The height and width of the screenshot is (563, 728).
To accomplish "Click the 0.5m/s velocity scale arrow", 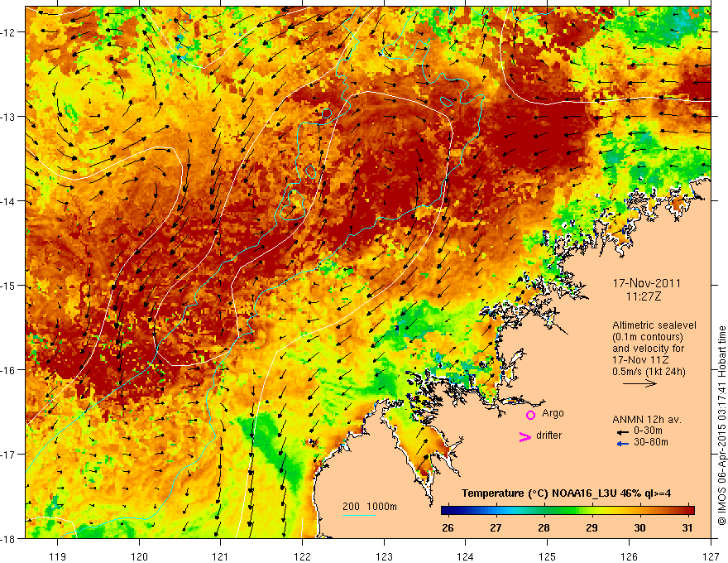I will click(639, 383).
